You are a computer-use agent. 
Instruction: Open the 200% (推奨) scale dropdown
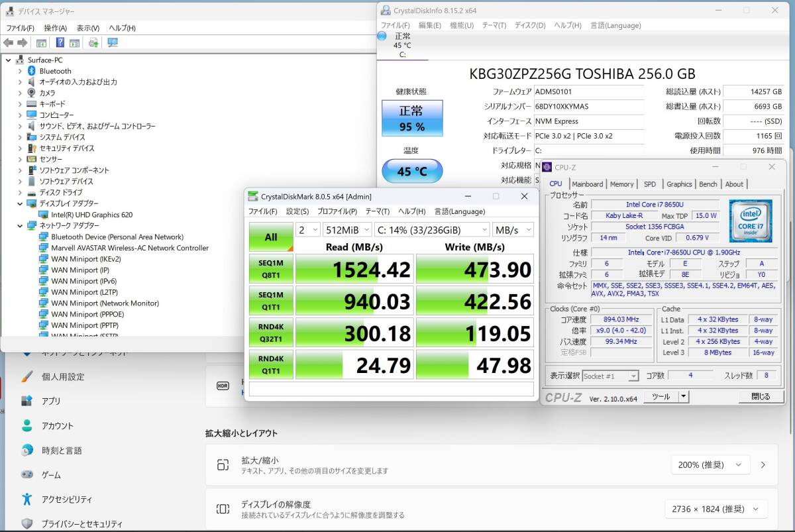(x=711, y=465)
